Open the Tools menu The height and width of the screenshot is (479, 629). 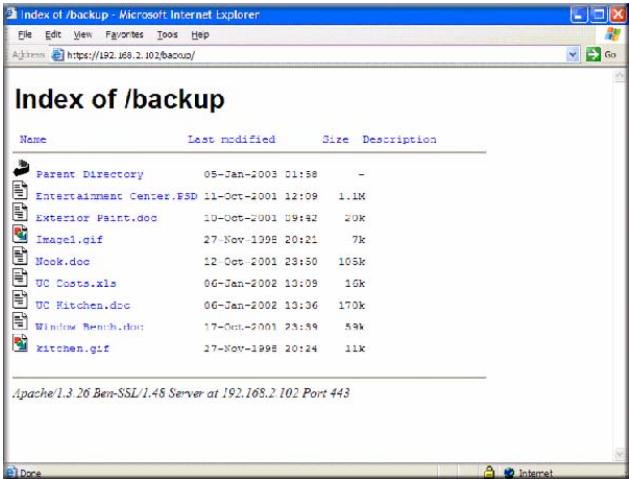tap(167, 35)
